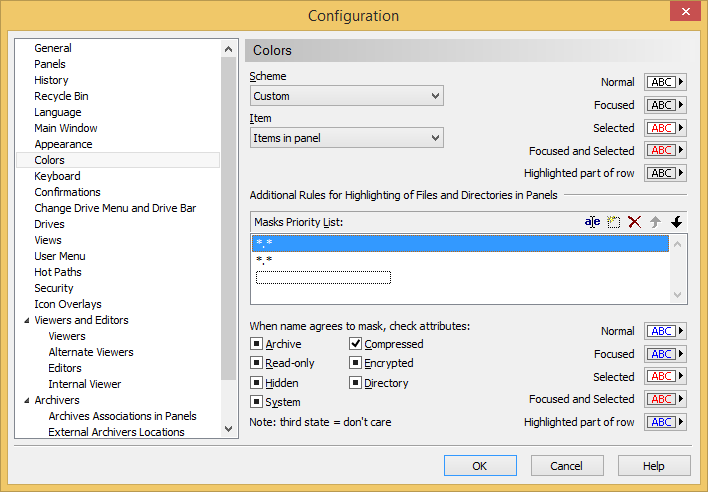Add a new mask to priority list
This screenshot has width=708, height=492.
[613, 222]
